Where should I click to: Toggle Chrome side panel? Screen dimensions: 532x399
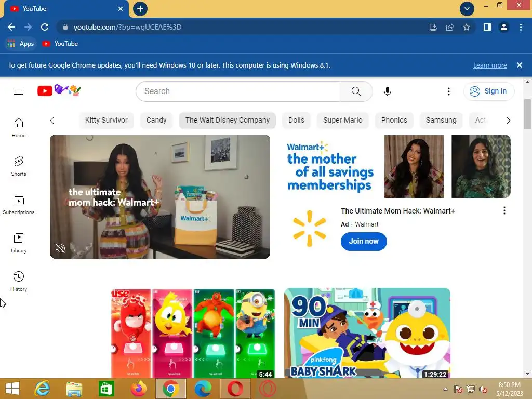click(x=487, y=27)
